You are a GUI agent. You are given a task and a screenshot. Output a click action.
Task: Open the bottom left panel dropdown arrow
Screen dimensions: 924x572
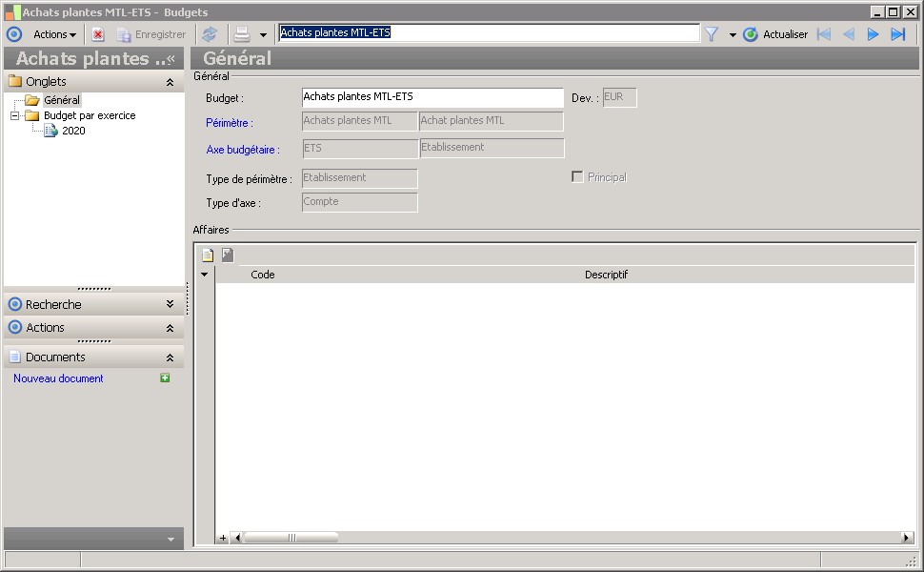pyautogui.click(x=171, y=539)
